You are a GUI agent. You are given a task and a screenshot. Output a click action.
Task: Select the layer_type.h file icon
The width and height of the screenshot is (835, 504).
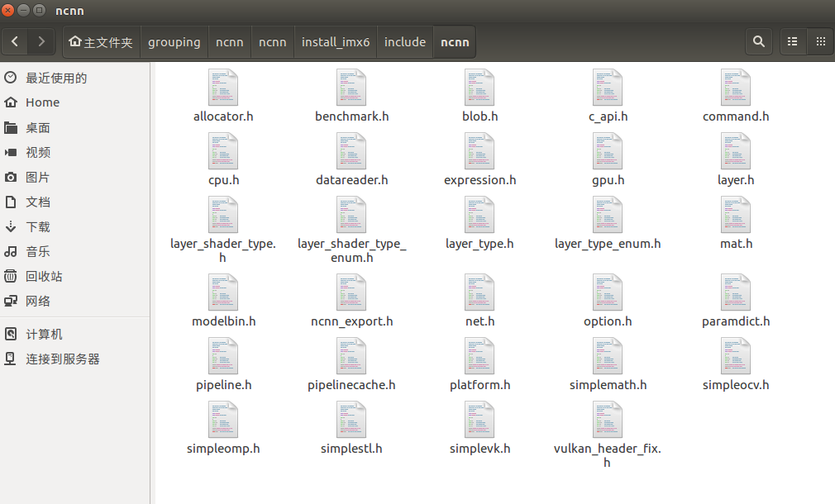[480, 215]
